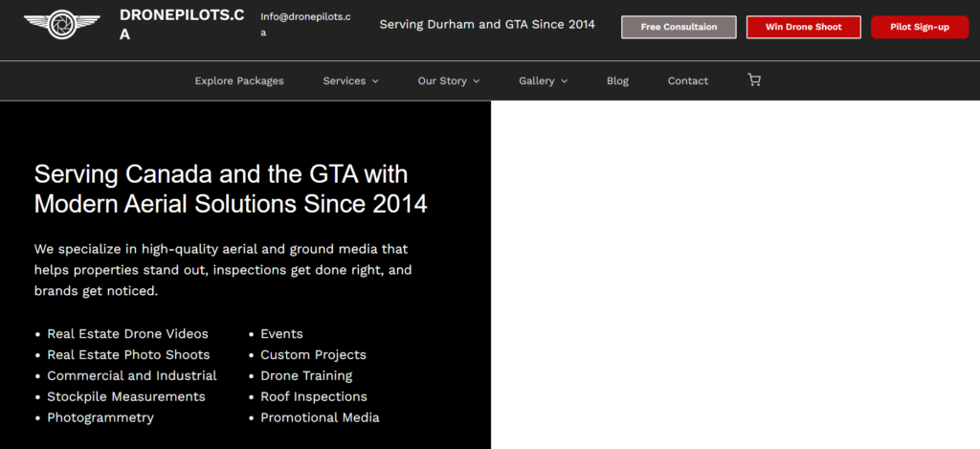This screenshot has height=449, width=980.
Task: Expand the Gallery dropdown menu
Action: pyautogui.click(x=543, y=81)
